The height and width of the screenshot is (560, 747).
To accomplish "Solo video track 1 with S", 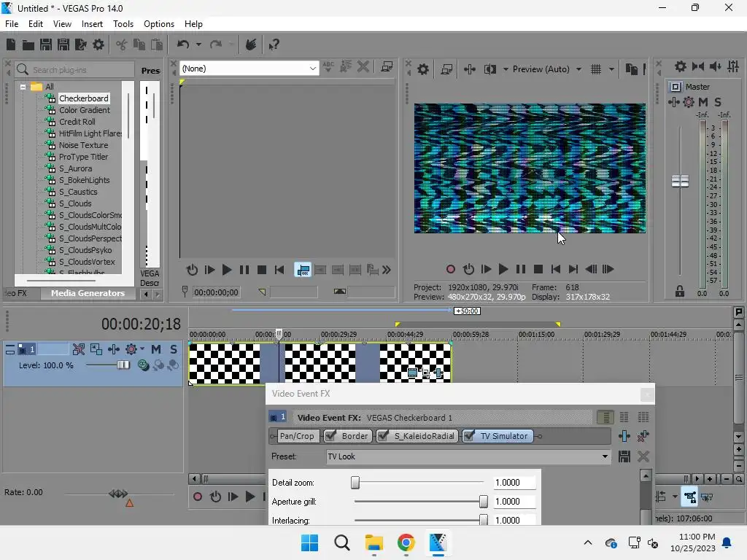I will [x=174, y=349].
